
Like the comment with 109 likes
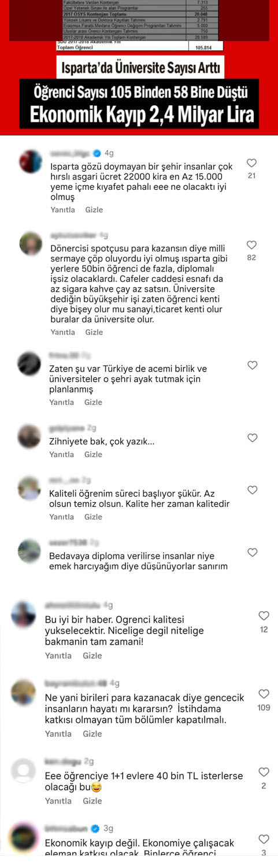coord(264,694)
